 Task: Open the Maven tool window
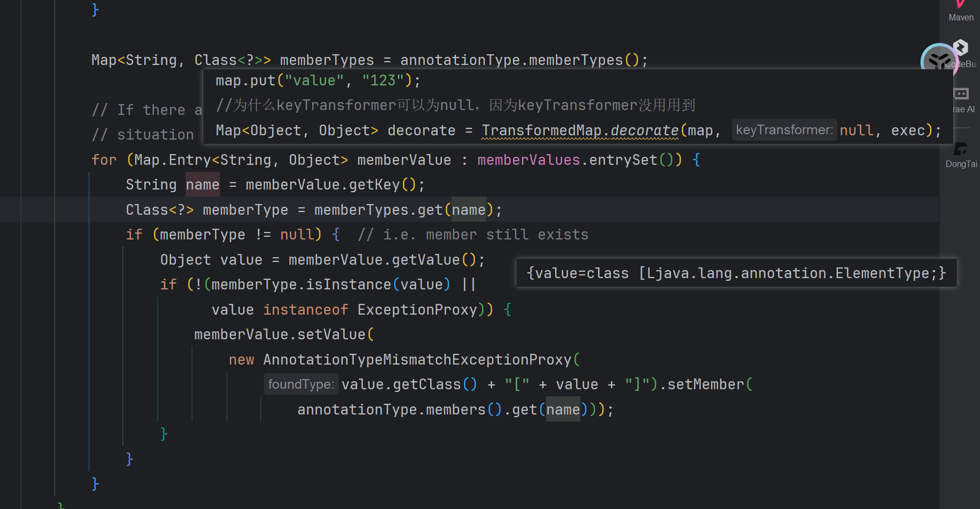pos(961,12)
